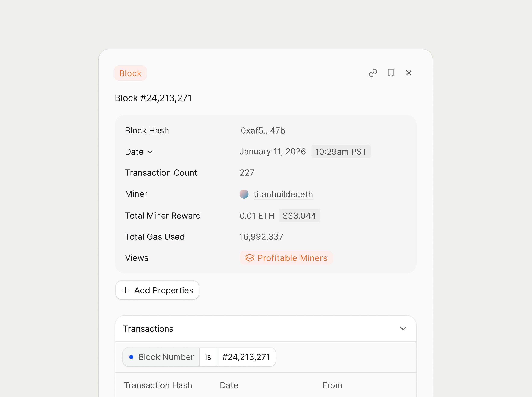Click the 10:29am PST time badge

341,152
